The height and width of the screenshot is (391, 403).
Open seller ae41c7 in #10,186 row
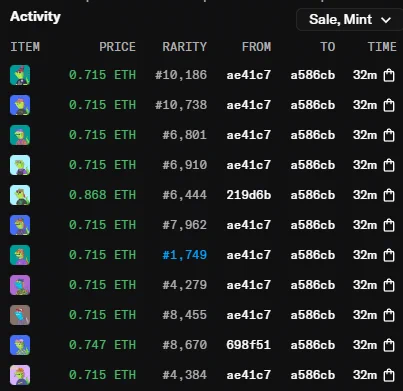[249, 75]
